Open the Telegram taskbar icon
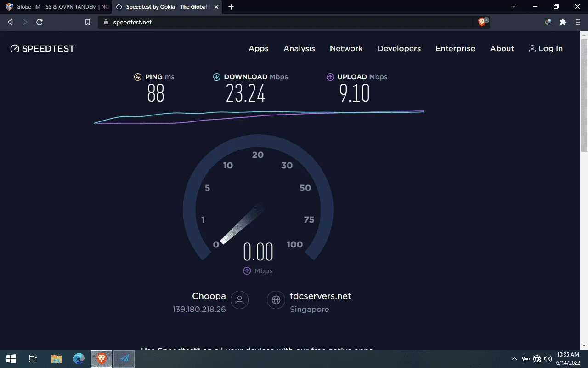This screenshot has height=368, width=588. tap(124, 359)
